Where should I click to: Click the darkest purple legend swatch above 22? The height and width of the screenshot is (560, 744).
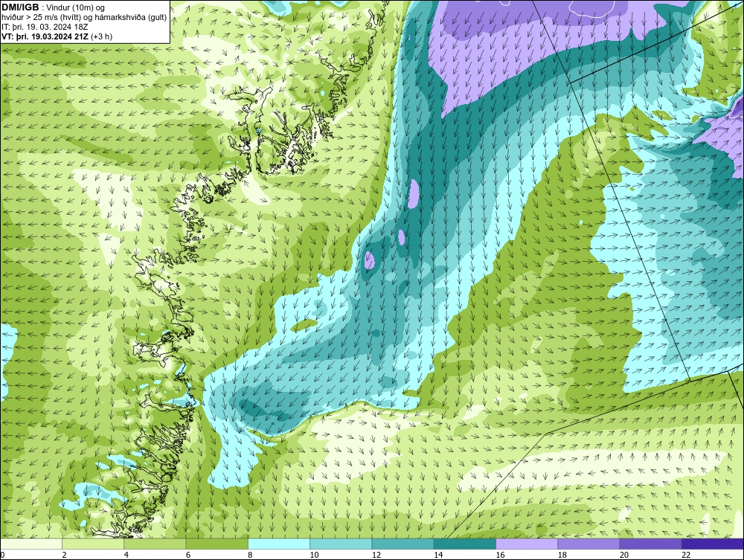(713, 544)
